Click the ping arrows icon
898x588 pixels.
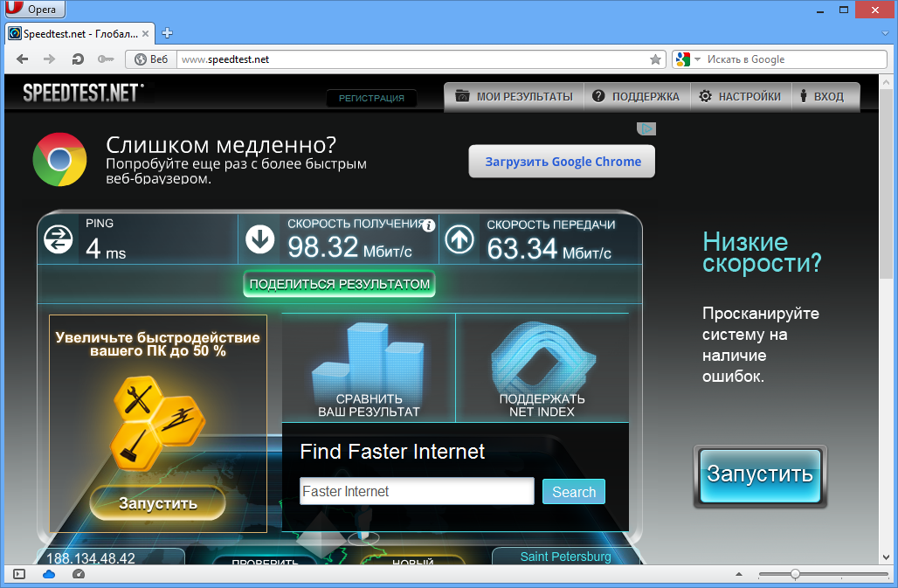point(59,239)
